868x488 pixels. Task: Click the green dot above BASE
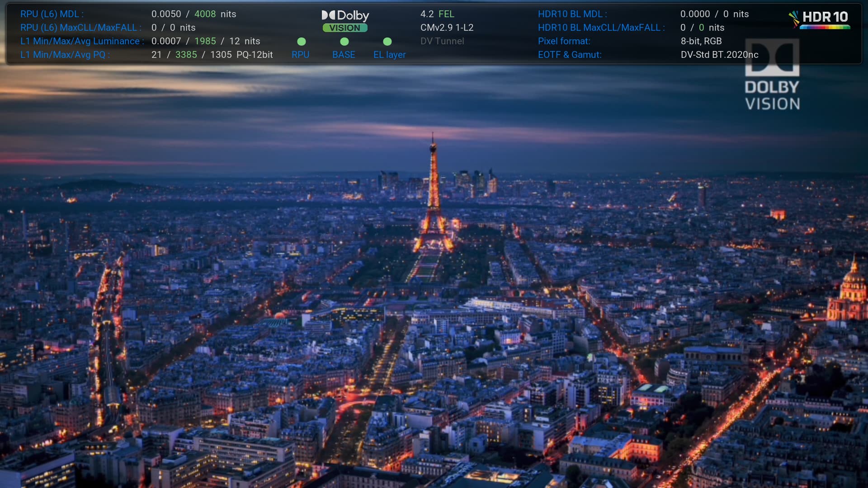click(x=344, y=42)
